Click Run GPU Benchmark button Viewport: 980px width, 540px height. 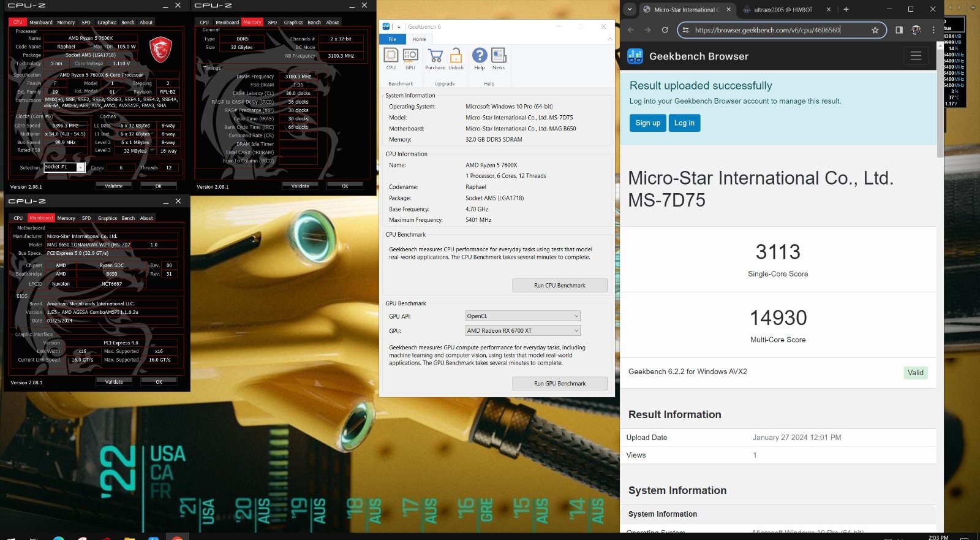[x=560, y=384]
